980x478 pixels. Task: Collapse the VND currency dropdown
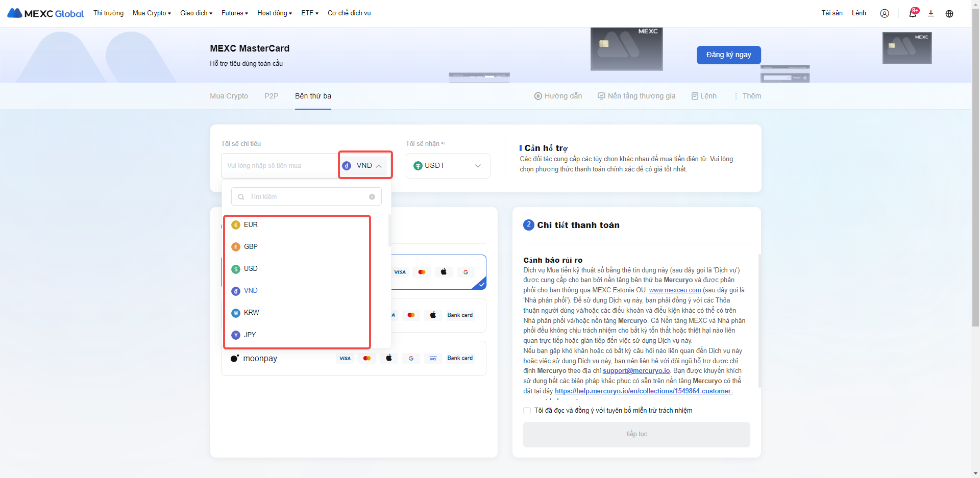click(365, 166)
